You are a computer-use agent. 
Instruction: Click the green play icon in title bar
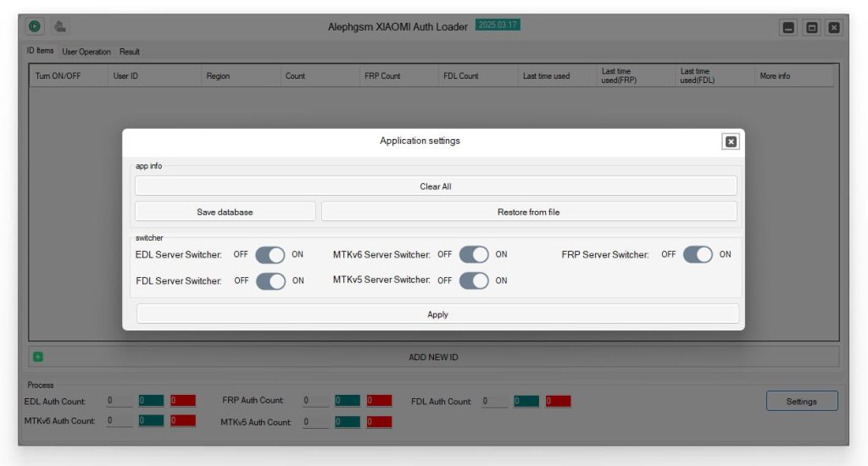pos(34,26)
